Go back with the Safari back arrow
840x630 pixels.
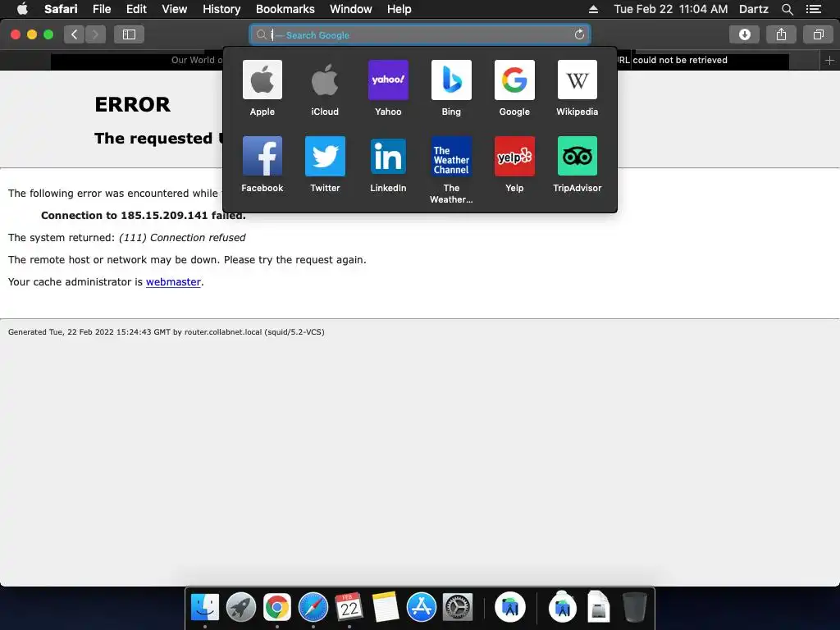point(74,34)
